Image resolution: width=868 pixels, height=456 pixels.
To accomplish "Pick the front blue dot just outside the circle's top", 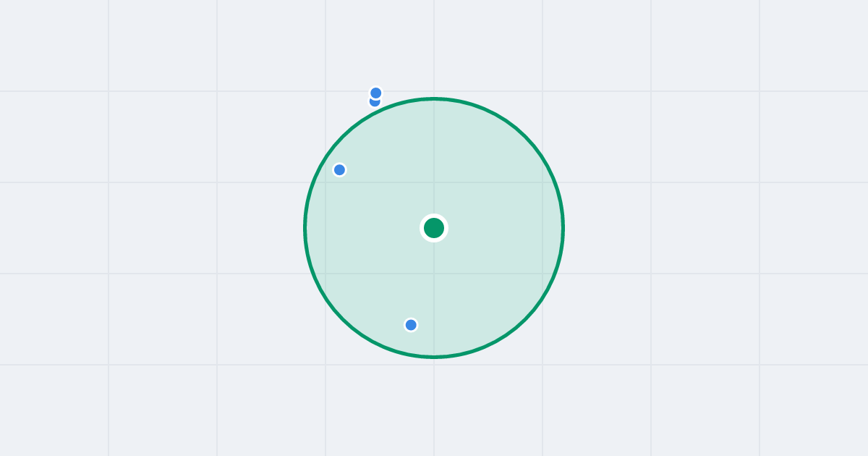I will tap(376, 93).
